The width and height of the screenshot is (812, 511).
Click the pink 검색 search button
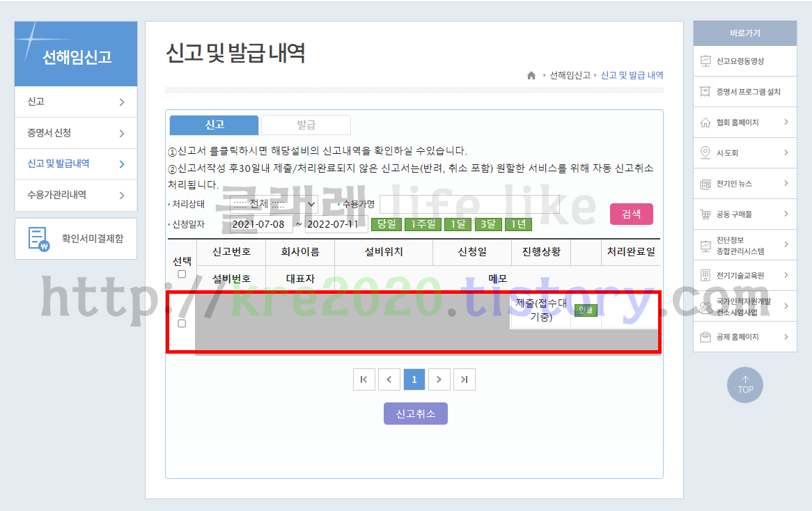pyautogui.click(x=631, y=214)
